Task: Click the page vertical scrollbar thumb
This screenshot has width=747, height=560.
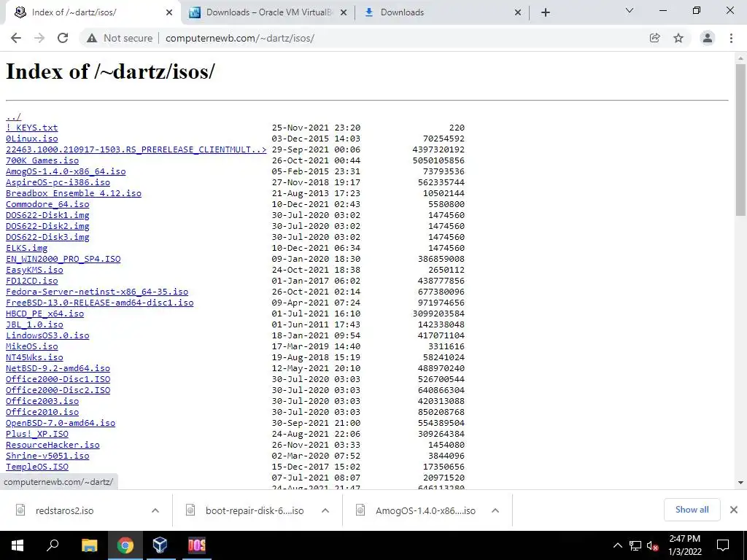Action: click(740, 139)
